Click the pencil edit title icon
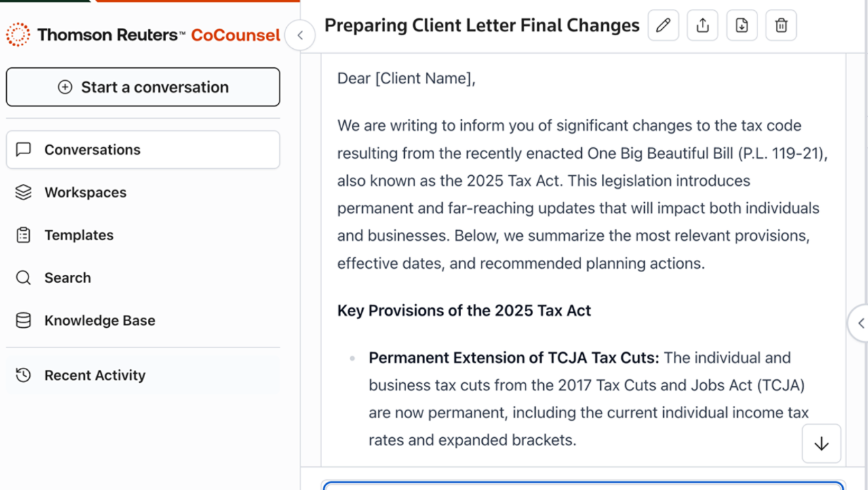The image size is (868, 490). coord(663,26)
